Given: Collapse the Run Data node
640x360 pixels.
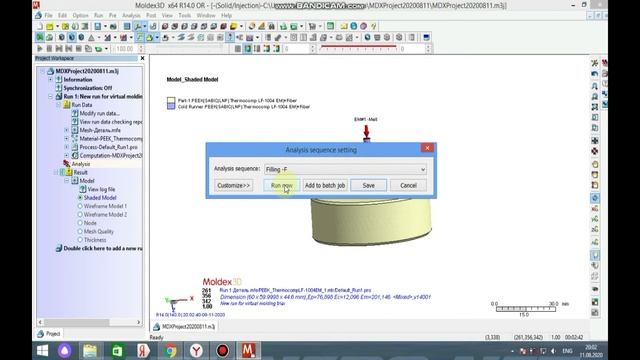Looking at the screenshot, I should [58, 105].
